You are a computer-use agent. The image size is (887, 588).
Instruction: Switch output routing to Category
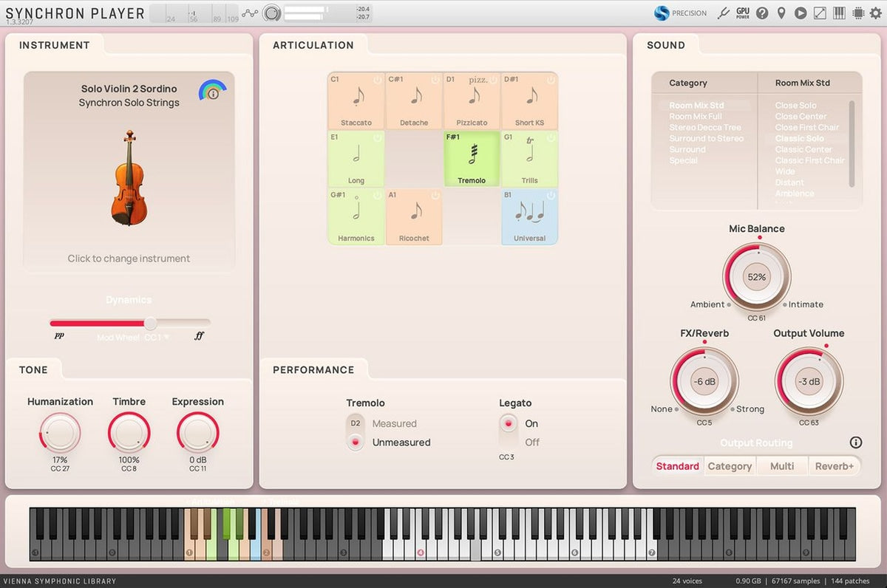click(730, 466)
